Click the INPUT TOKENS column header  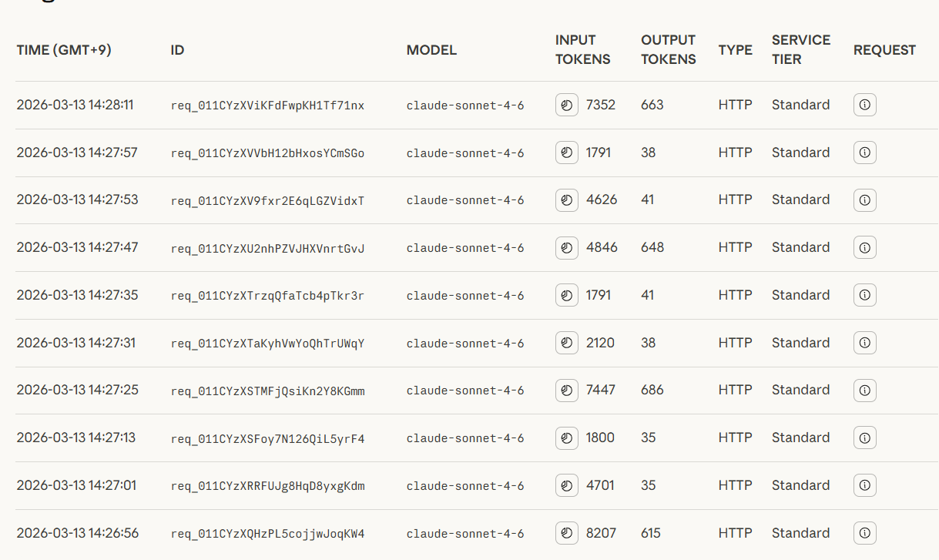point(582,49)
